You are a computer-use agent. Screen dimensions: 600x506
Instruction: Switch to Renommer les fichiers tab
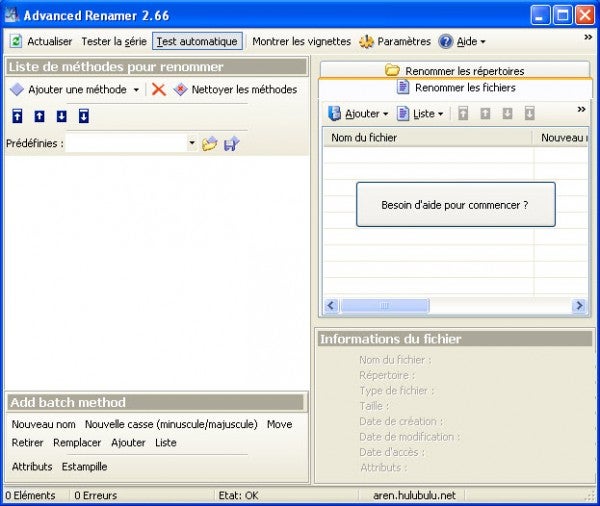[x=455, y=87]
